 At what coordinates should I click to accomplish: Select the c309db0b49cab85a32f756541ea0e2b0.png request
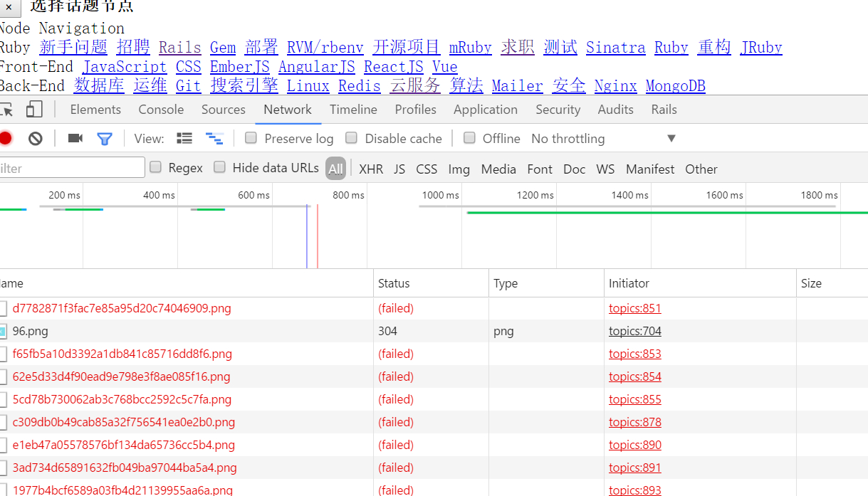(124, 422)
